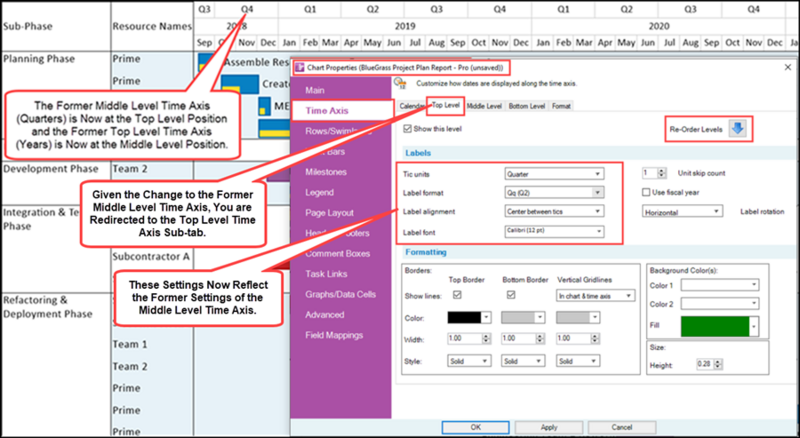Adjust the Unit skip count stepper
This screenshot has width=800, height=438.
[x=662, y=173]
